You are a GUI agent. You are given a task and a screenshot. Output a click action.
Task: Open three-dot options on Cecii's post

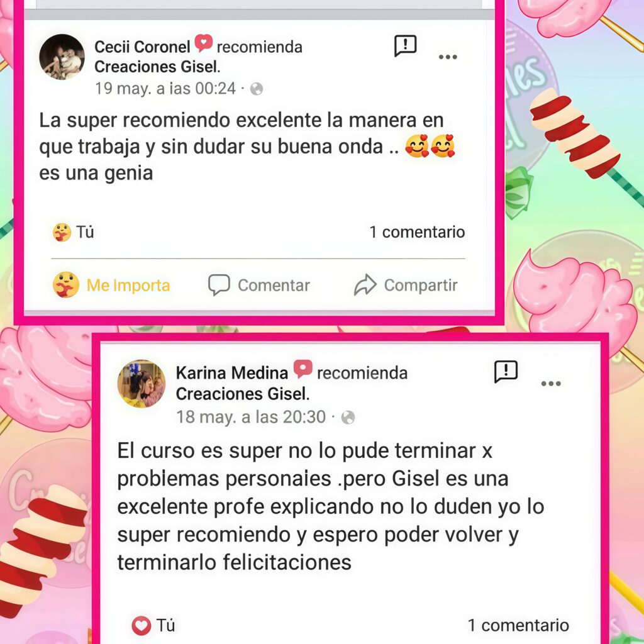click(448, 57)
